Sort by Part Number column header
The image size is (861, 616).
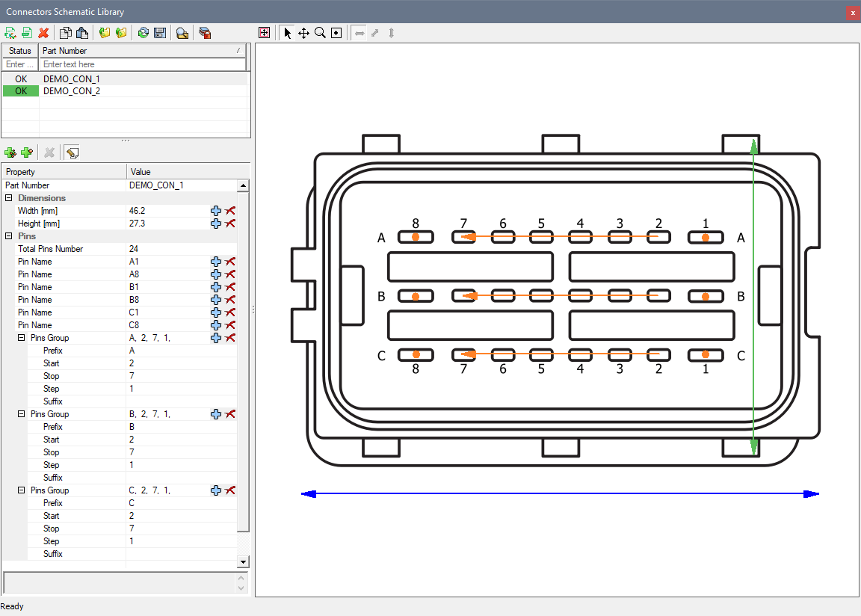142,51
